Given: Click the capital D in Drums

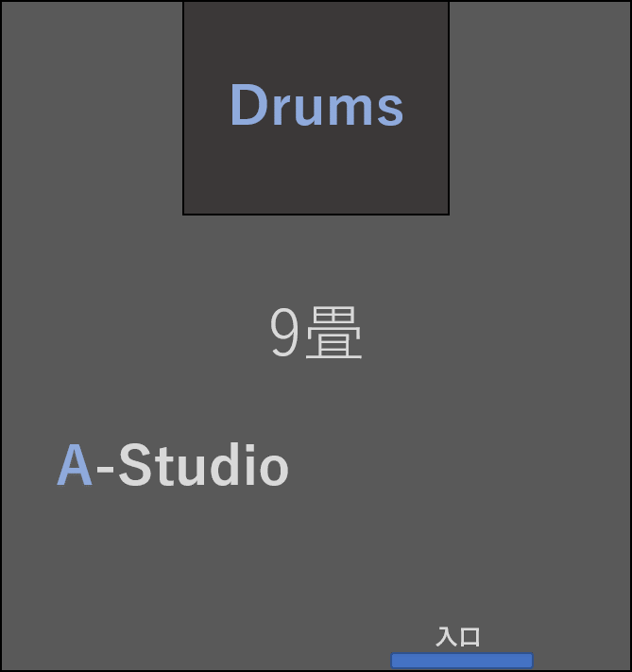Looking at the screenshot, I should pos(249,105).
